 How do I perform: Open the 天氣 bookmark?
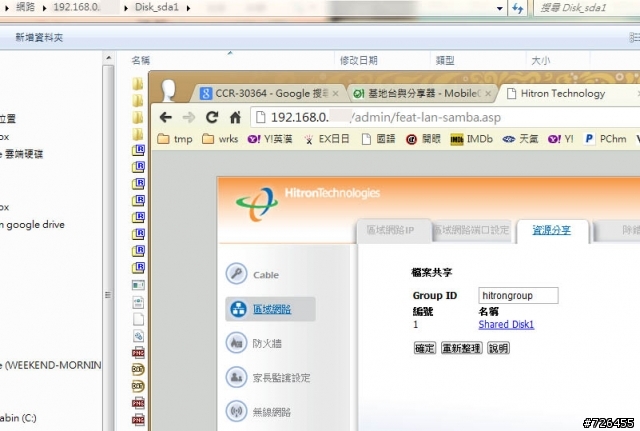click(x=520, y=139)
